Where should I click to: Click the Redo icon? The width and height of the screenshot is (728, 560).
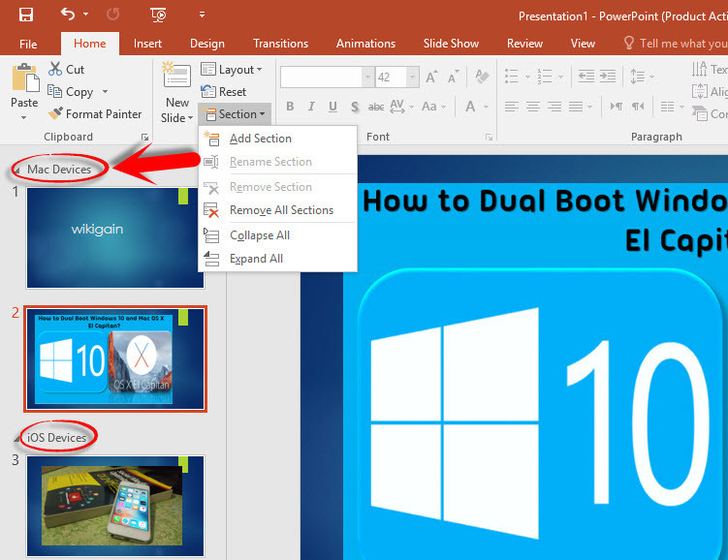coord(112,15)
